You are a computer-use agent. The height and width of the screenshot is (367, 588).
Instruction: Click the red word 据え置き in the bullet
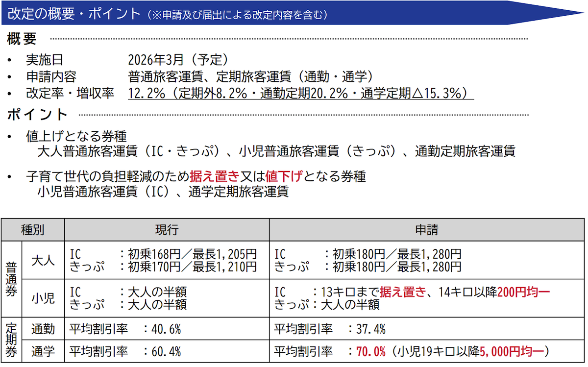point(214,176)
